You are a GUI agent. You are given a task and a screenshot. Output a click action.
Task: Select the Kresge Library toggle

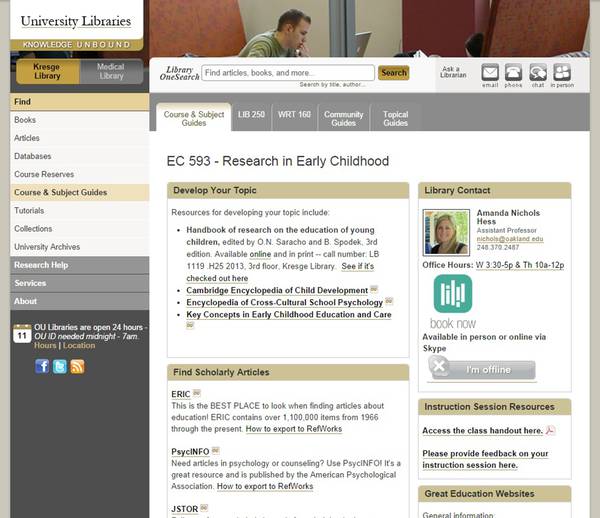[x=47, y=71]
